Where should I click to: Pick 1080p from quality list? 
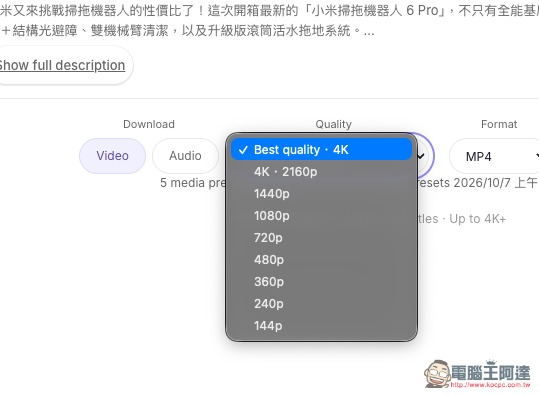tap(321, 216)
